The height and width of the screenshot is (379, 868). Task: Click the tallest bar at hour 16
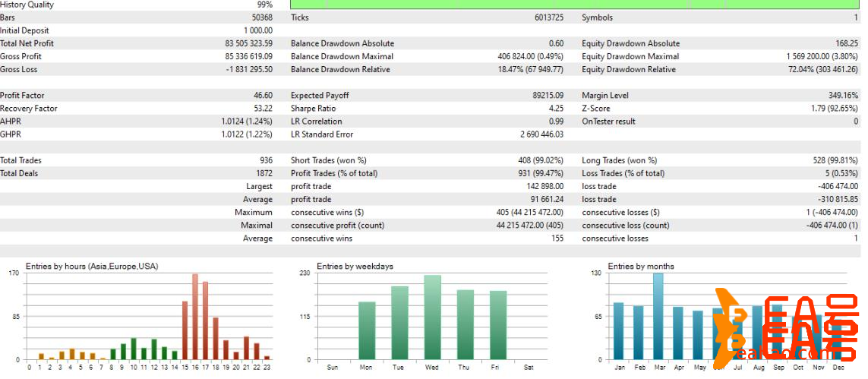tap(195, 317)
